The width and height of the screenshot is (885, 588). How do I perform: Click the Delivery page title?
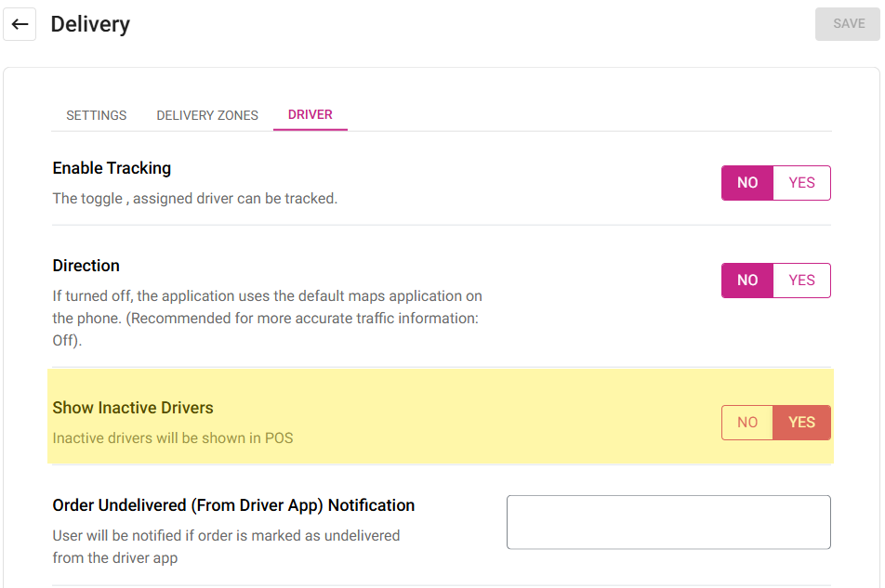click(90, 25)
